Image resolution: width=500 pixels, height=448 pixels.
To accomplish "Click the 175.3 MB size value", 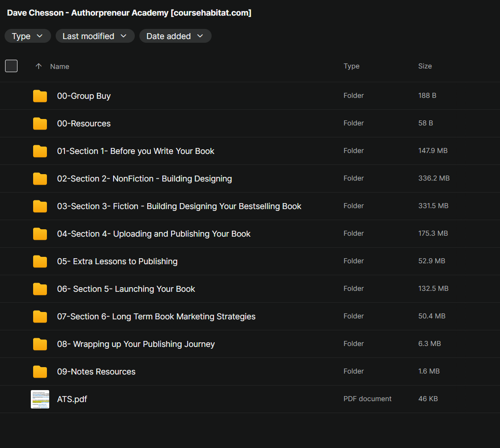I will [433, 233].
